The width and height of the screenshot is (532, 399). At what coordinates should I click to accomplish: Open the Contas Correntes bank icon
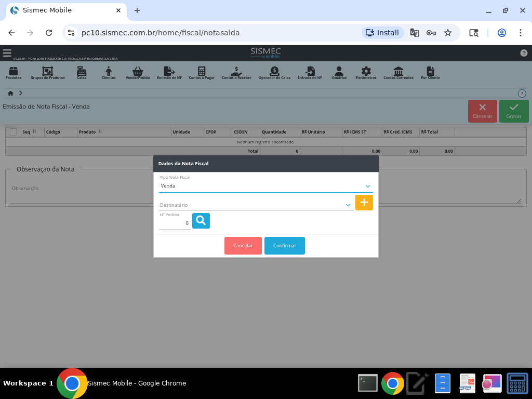tap(398, 73)
